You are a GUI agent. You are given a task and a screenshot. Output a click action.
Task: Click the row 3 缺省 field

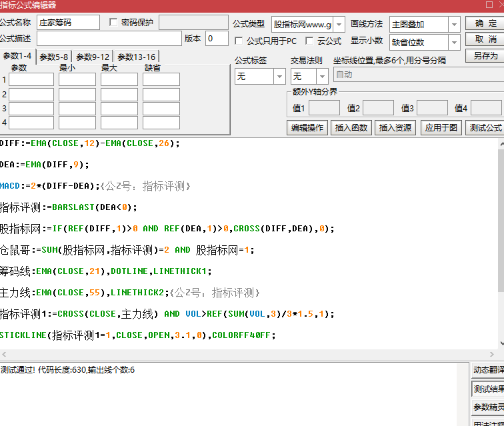pos(161,109)
